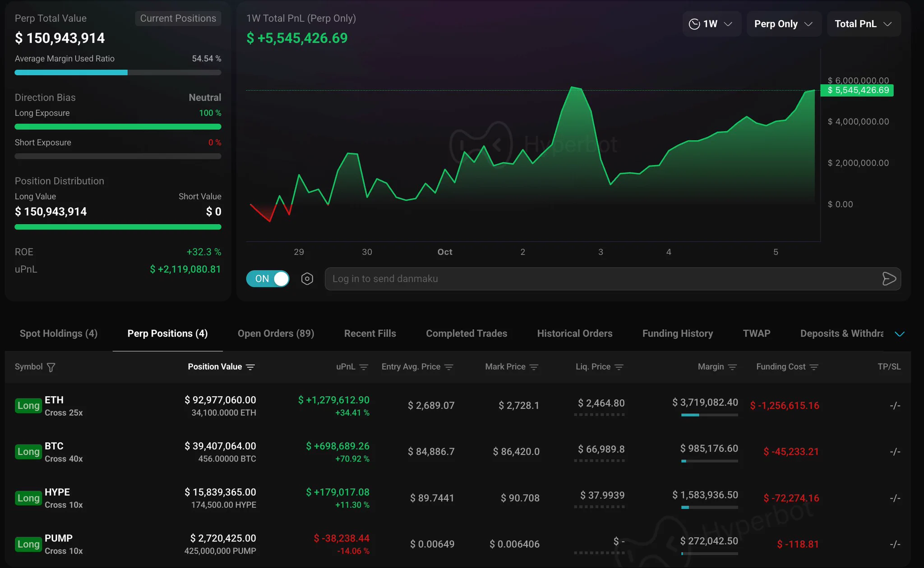The width and height of the screenshot is (924, 568).
Task: Switch to the Historical Orders tab
Action: (x=575, y=333)
